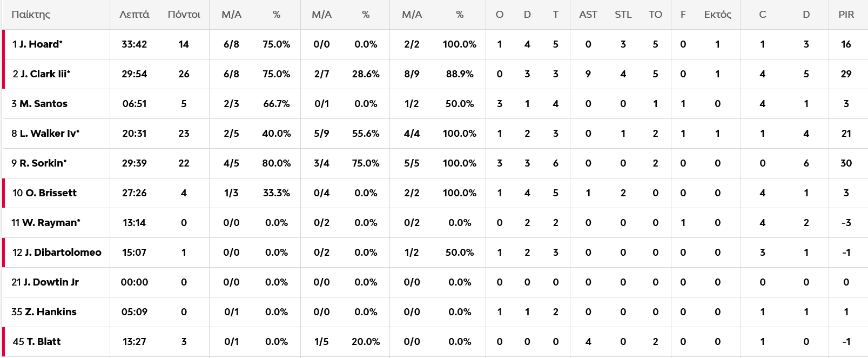Select the Εκτός column header
The width and height of the screenshot is (868, 358).
point(717,15)
